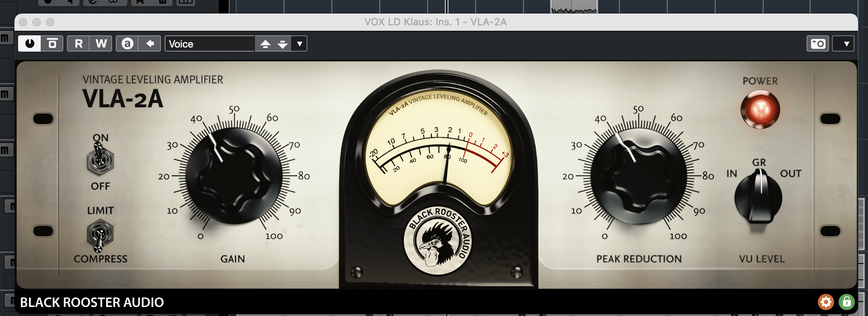Screen dimensions: 868x316
Task: Toggle the plugin bypass power button
Action: coord(30,44)
